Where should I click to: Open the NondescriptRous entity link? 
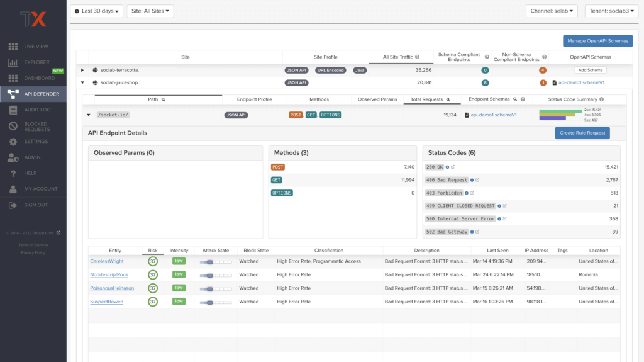tap(109, 274)
